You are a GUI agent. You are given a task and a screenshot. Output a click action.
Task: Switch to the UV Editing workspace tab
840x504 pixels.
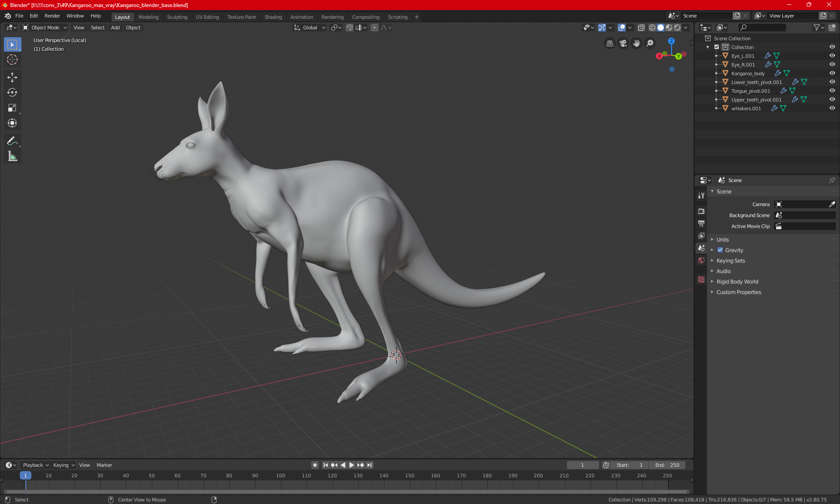207,17
